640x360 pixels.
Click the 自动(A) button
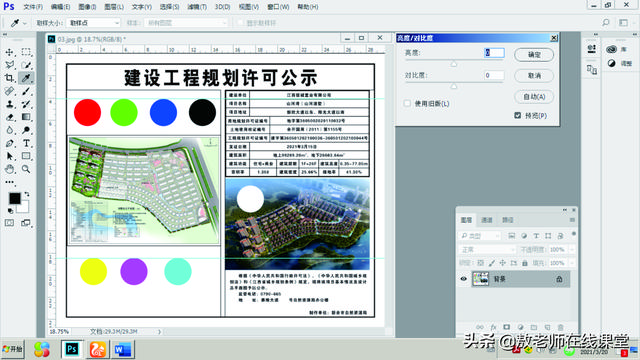(534, 97)
